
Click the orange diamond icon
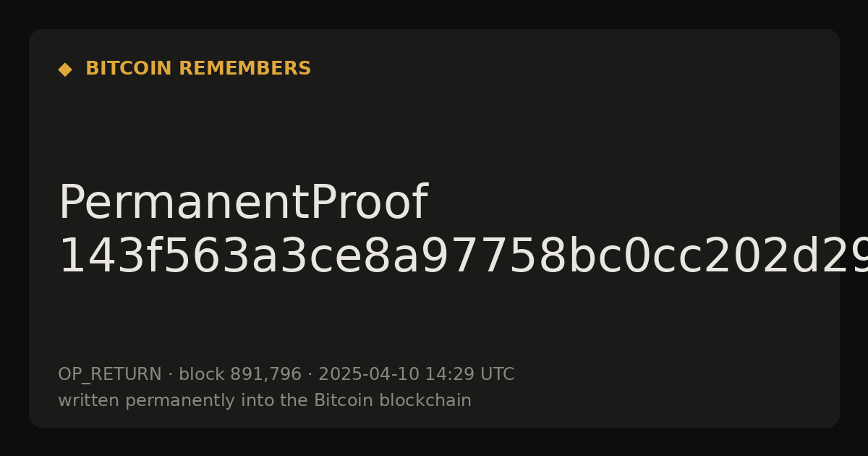(x=65, y=69)
